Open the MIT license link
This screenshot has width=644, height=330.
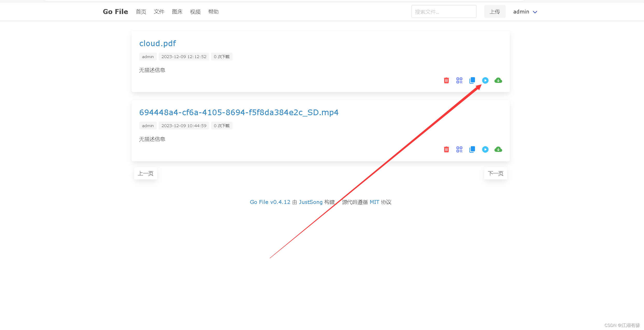click(x=374, y=202)
